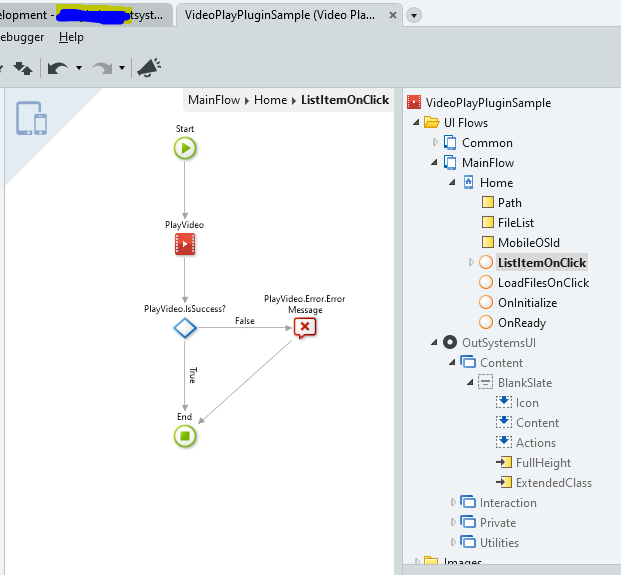
Task: Click the megaphone feedback icon
Action: 149,68
